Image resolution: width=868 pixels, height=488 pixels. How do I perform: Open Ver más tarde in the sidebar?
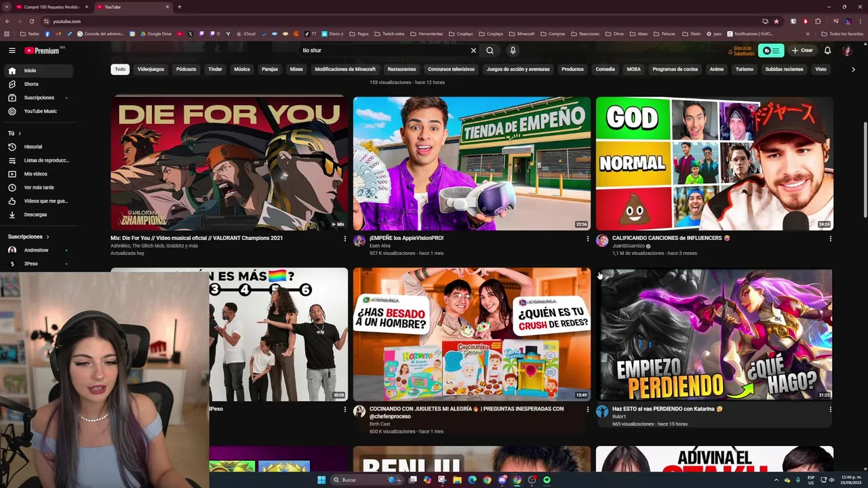point(39,187)
